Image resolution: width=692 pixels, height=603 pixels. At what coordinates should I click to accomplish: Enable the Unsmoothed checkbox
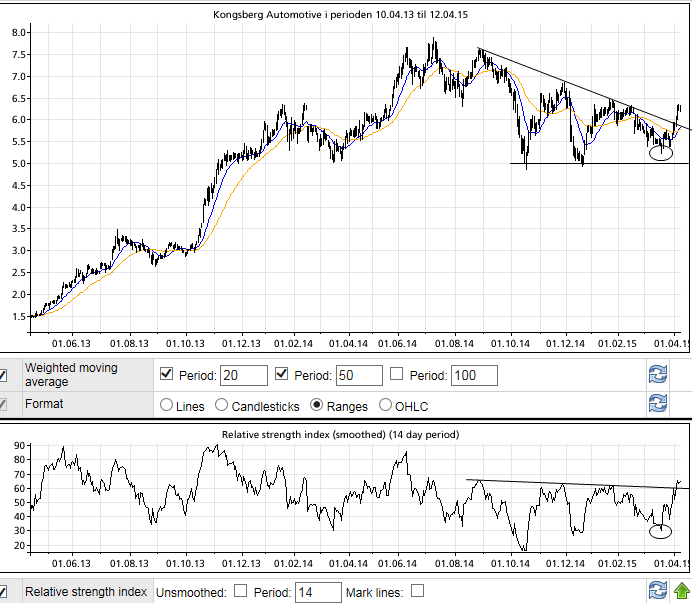[x=241, y=592]
